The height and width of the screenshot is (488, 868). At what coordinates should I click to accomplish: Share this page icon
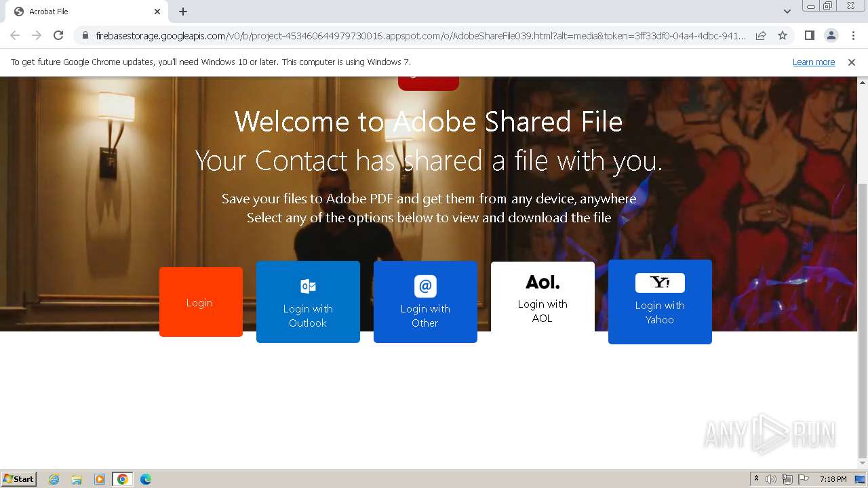click(761, 35)
